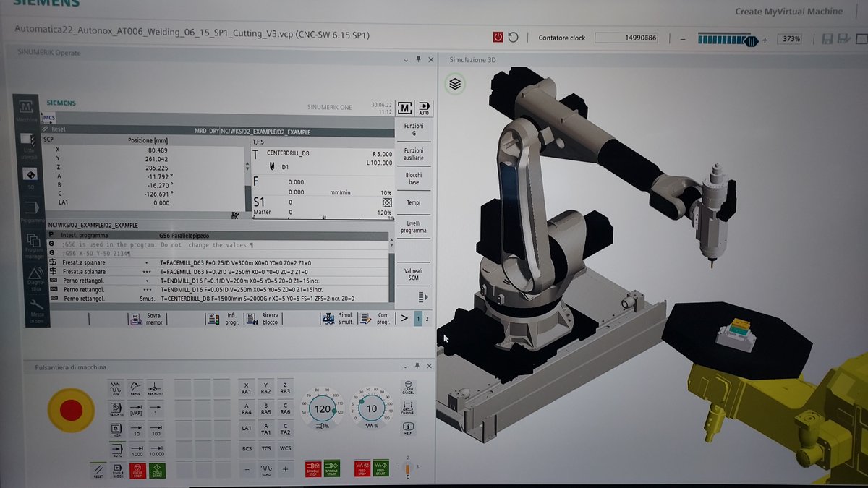Click the Simul. simult. softkey
The width and height of the screenshot is (868, 488).
pyautogui.click(x=339, y=318)
